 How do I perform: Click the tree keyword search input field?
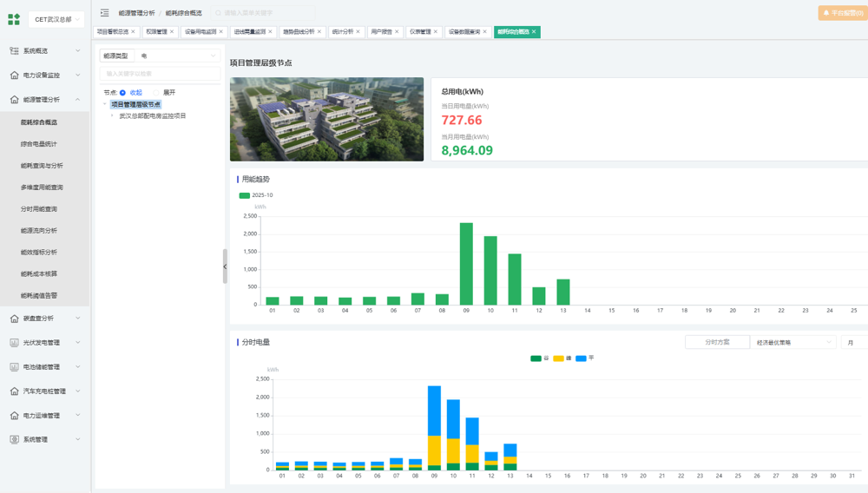[160, 74]
